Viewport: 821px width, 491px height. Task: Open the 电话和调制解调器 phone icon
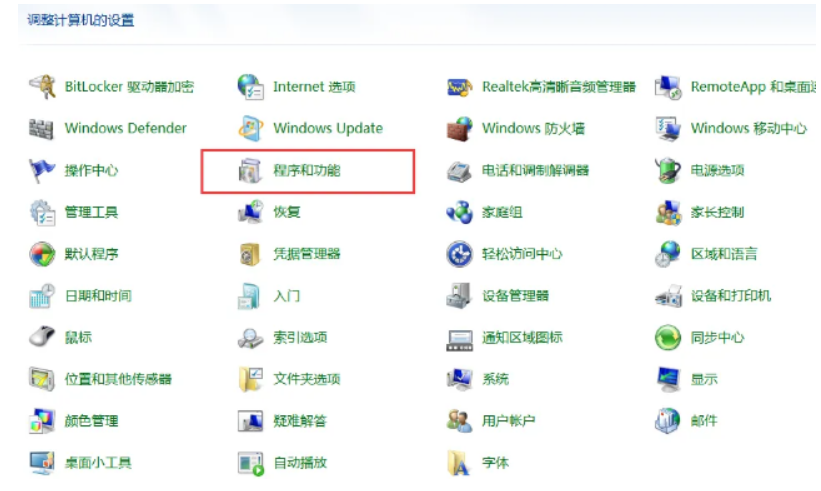[x=459, y=171]
